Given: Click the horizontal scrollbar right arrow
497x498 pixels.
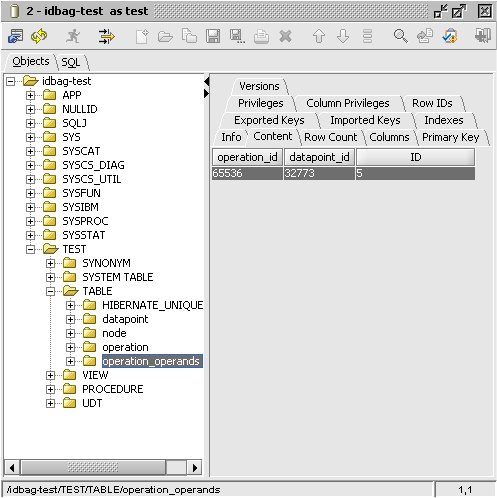Looking at the screenshot, I should (195, 468).
